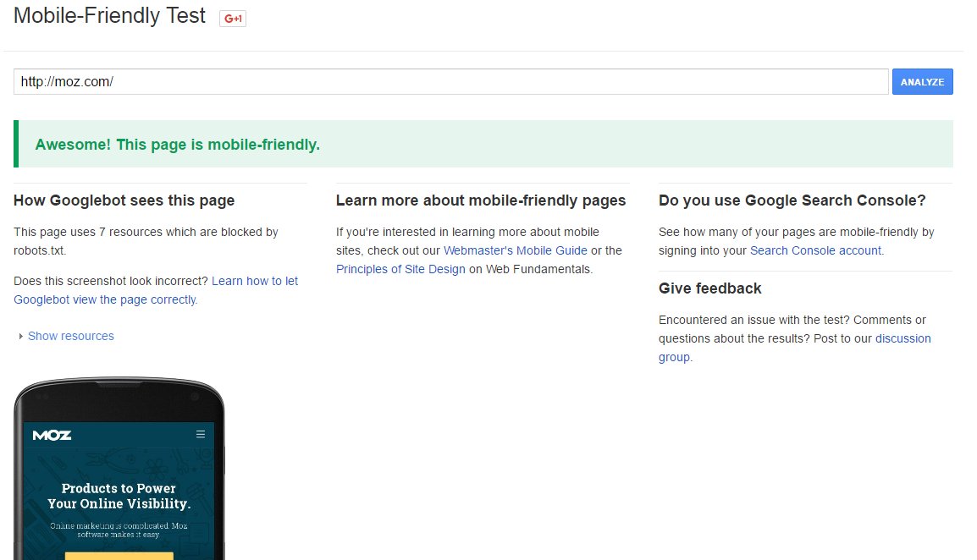Click Learn how to let Googlebot view correctly
The width and height of the screenshot is (977, 560).
tap(254, 280)
